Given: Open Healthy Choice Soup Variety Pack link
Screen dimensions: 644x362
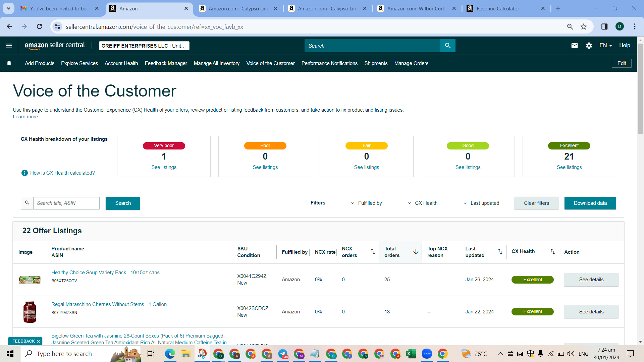Looking at the screenshot, I should click(105, 273).
